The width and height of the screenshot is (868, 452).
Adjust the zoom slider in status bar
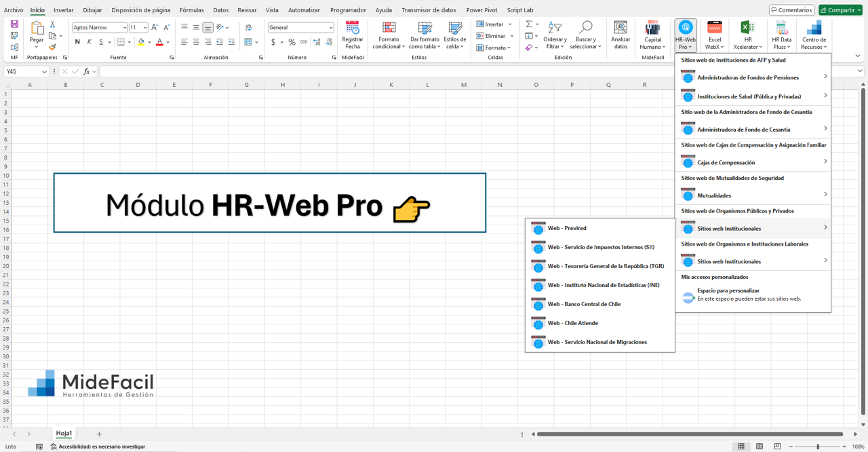pos(818,447)
